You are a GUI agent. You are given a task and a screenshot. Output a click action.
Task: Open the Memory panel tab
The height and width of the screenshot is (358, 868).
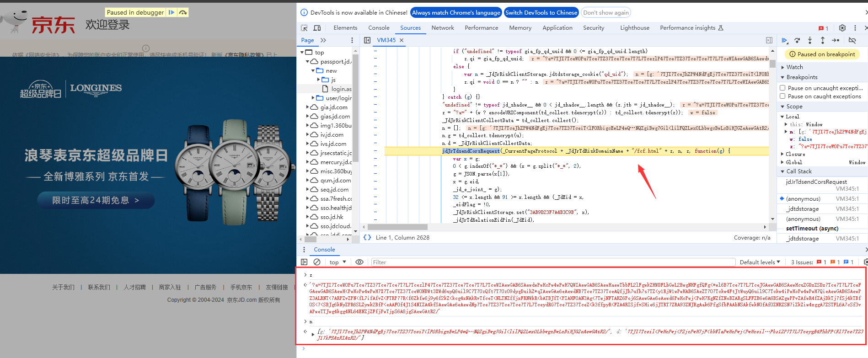(520, 28)
